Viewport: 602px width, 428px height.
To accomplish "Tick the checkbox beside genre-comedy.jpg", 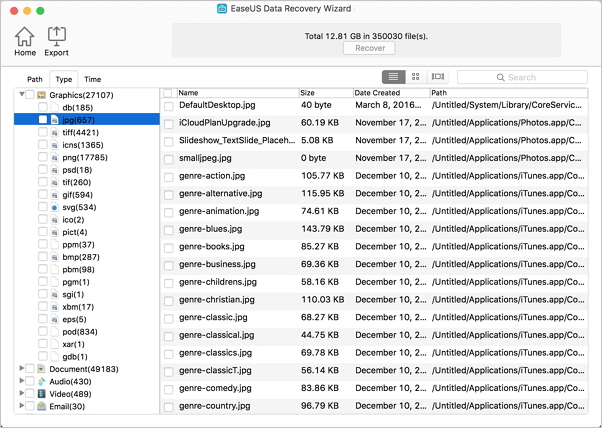I will pyautogui.click(x=169, y=389).
